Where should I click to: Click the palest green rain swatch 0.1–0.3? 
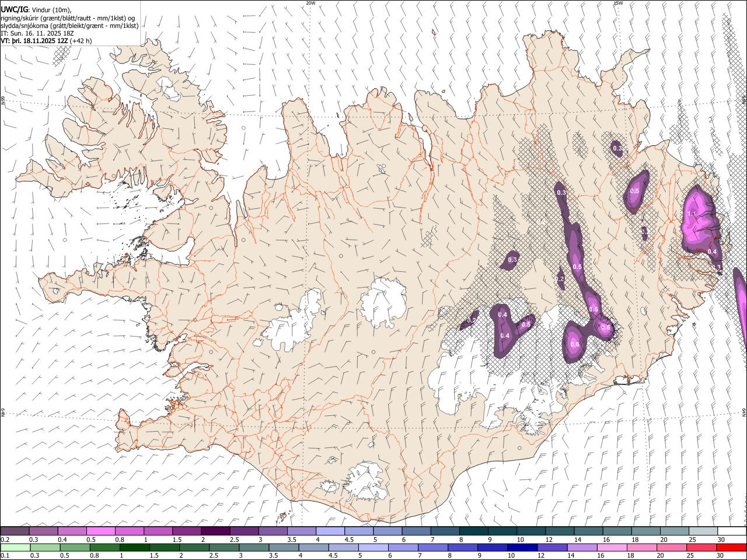[x=15, y=548]
